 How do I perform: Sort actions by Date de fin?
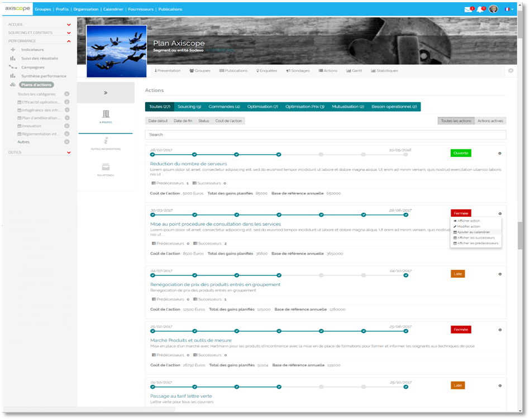[183, 121]
